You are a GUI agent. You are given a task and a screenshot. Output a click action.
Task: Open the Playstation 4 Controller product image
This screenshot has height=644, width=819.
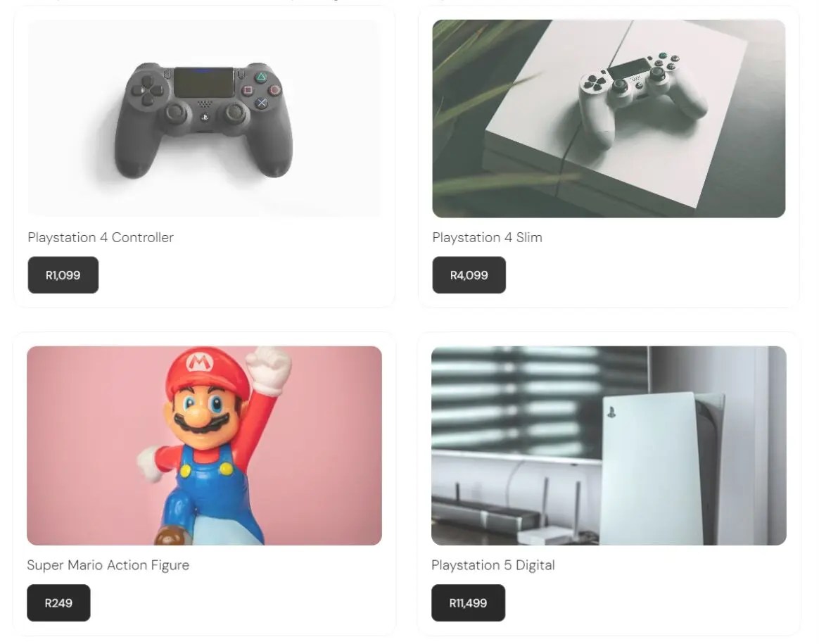[204, 118]
